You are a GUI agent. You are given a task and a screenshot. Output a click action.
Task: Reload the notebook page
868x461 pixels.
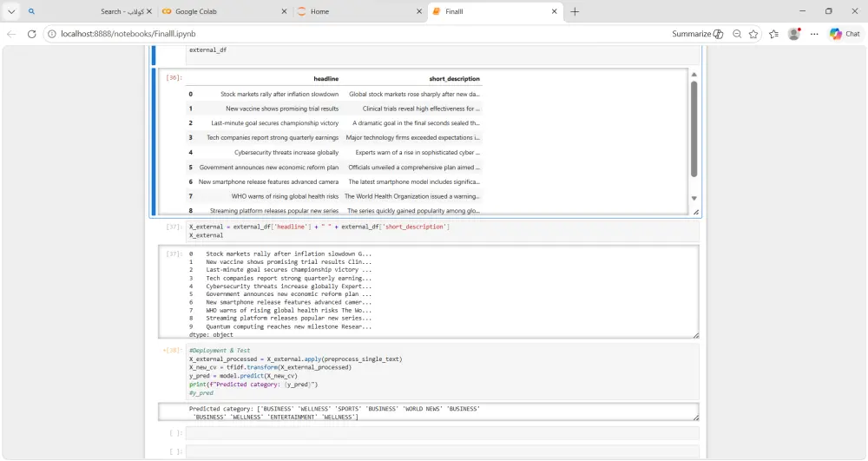pyautogui.click(x=31, y=34)
